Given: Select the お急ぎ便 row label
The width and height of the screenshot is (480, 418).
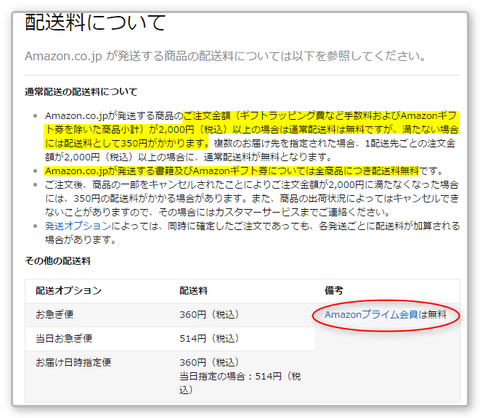Looking at the screenshot, I should click(x=55, y=314).
